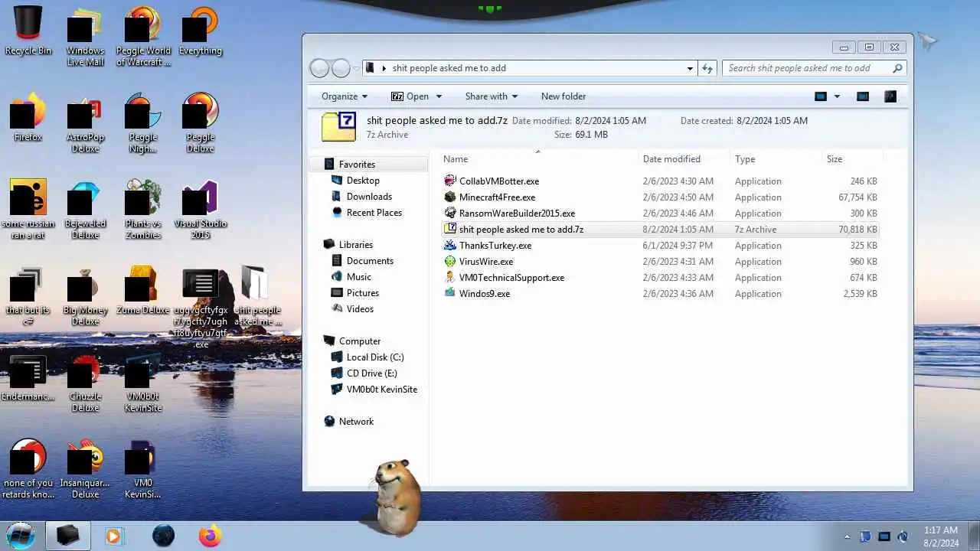Click the breadcrumb arrow before folder name
Viewport: 980px width, 551px height.
[384, 68]
